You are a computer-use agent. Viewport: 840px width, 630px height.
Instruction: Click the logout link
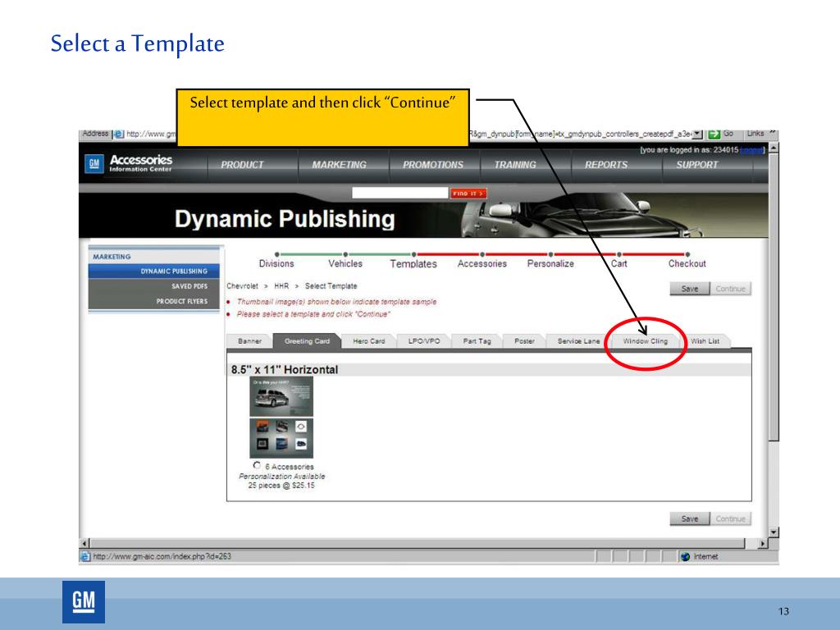(x=751, y=150)
